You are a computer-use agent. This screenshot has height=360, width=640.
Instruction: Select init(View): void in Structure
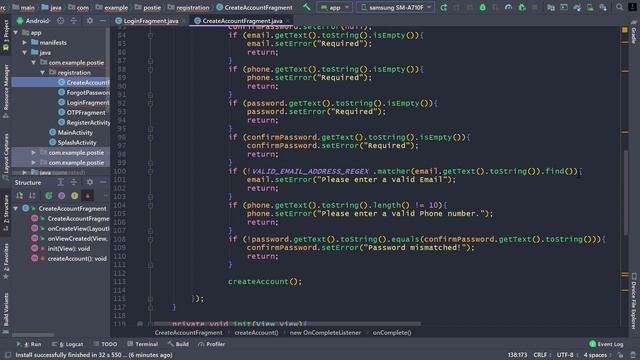(x=61, y=249)
